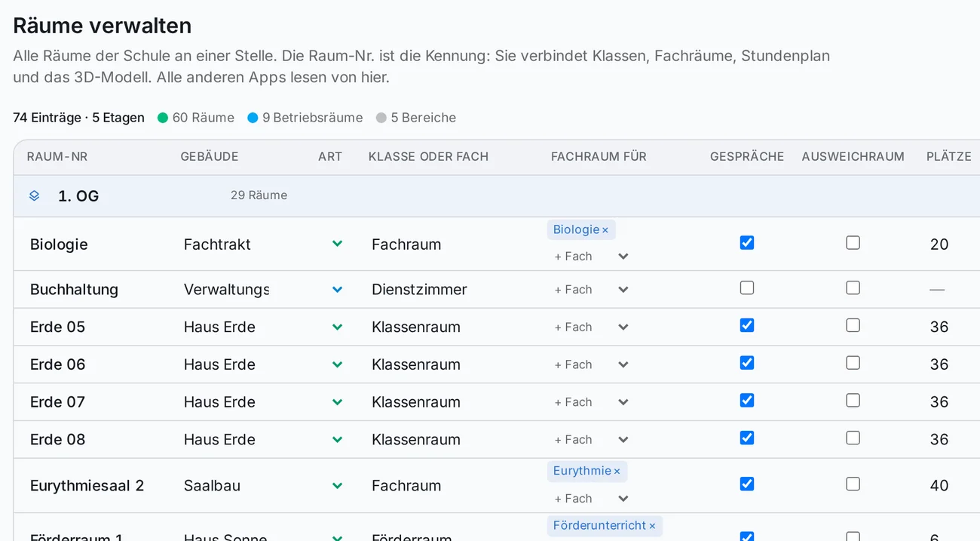Enable Ausweichraum for Biologie

[853, 242]
